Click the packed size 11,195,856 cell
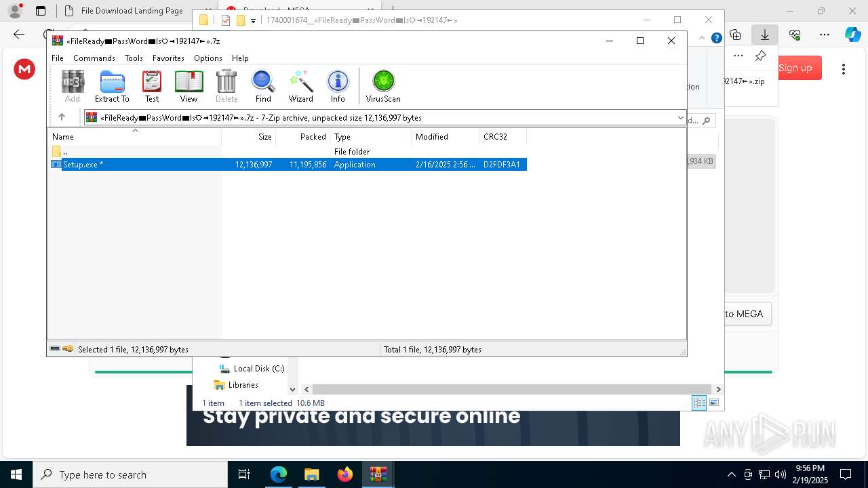The width and height of the screenshot is (868, 488). pyautogui.click(x=308, y=165)
